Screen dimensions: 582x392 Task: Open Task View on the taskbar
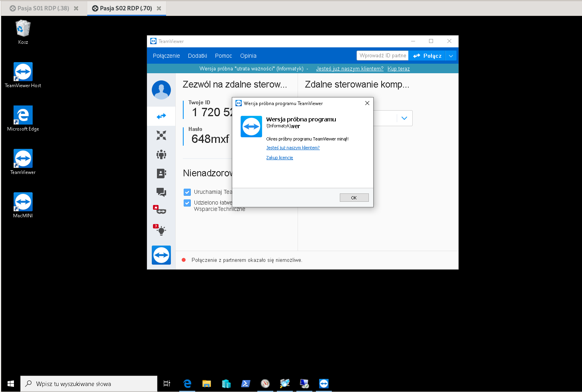[x=167, y=384]
